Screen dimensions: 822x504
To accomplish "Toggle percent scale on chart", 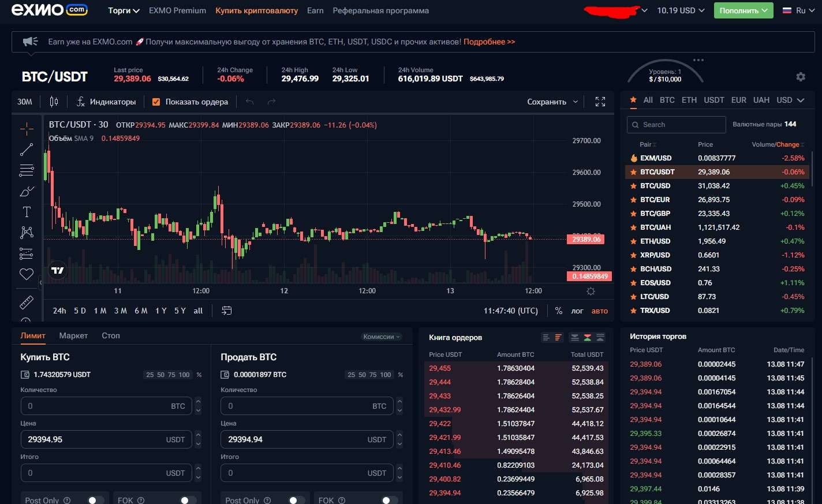I will tap(559, 311).
